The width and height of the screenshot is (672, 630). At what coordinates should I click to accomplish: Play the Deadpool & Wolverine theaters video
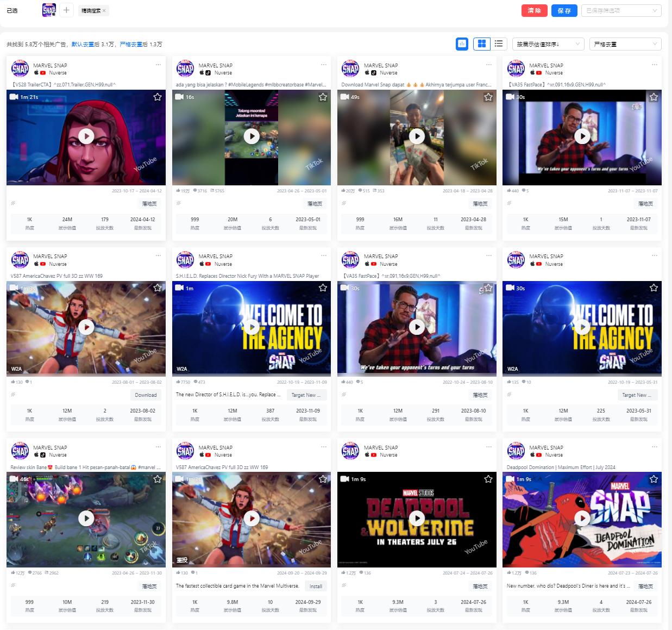417,518
